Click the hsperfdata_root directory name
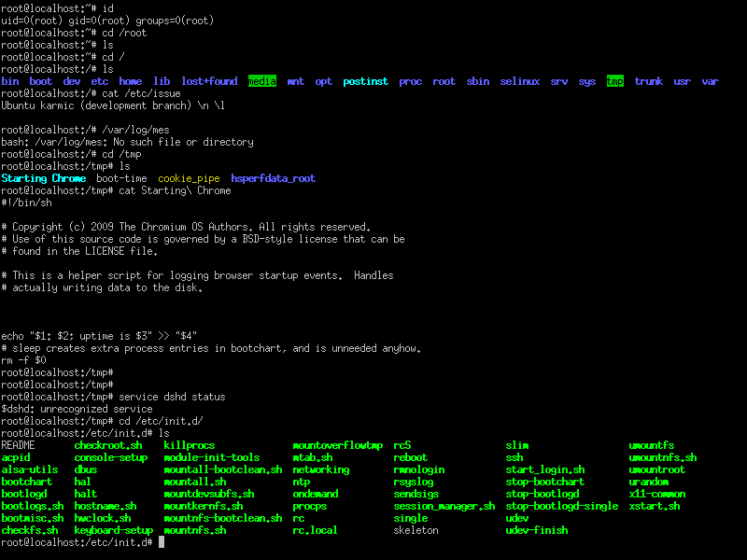 (x=274, y=178)
